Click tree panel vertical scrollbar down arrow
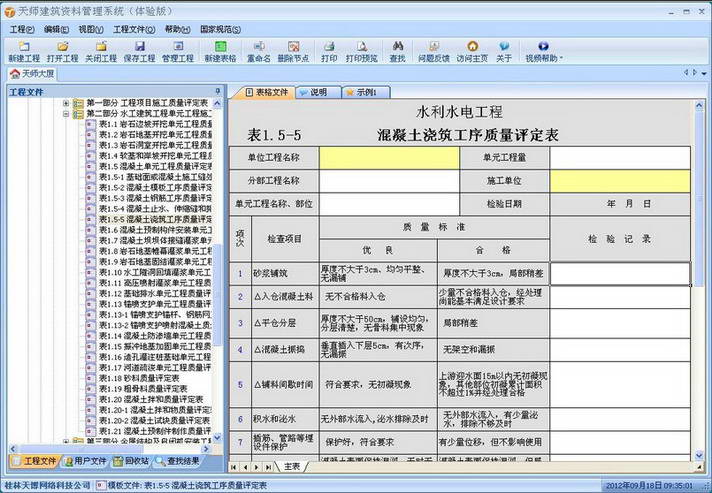Image resolution: width=712 pixels, height=493 pixels. pyautogui.click(x=218, y=437)
